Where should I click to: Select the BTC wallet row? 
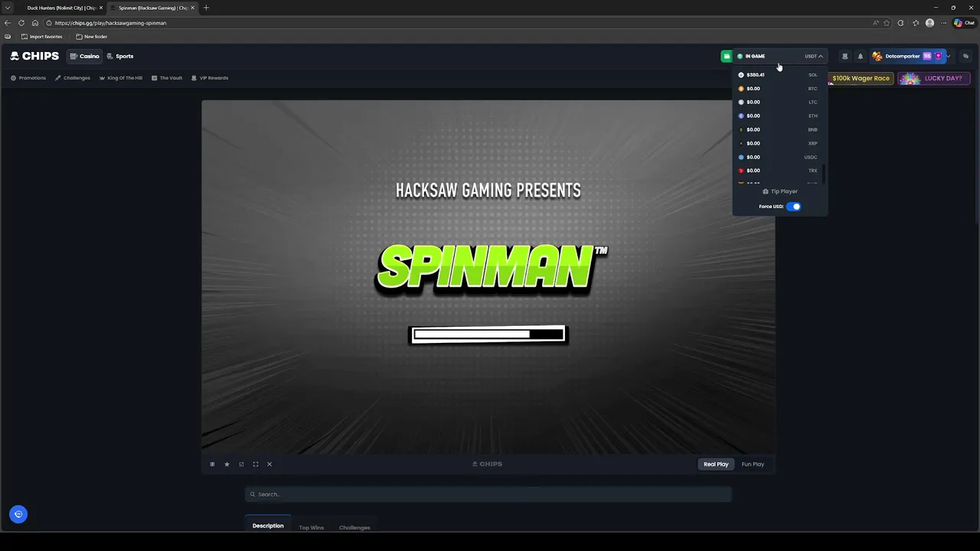778,89
